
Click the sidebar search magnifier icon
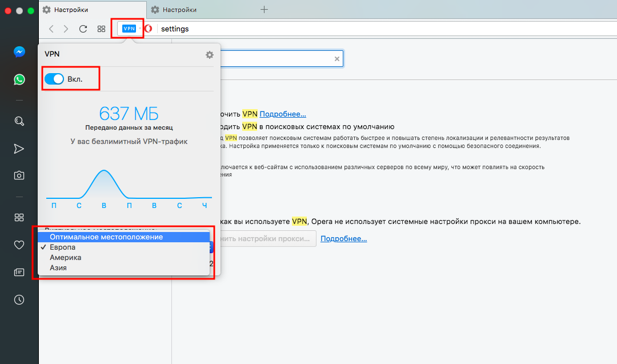point(19,121)
